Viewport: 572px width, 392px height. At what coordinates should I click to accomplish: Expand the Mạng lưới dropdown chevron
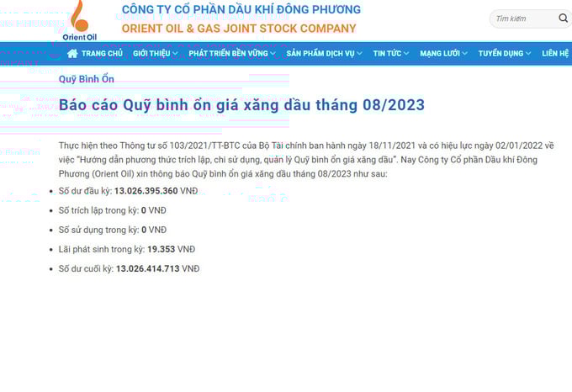tap(465, 54)
